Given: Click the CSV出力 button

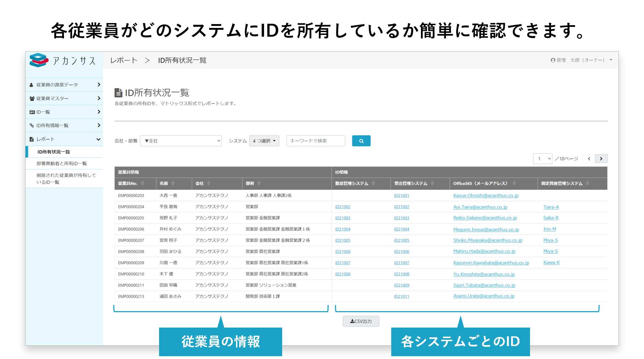Looking at the screenshot, I should pos(361,321).
